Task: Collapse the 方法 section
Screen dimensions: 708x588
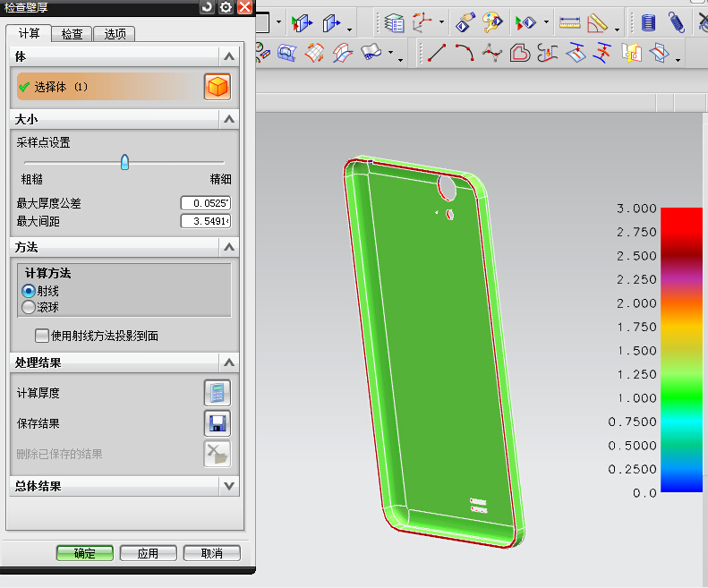Action: 229,247
